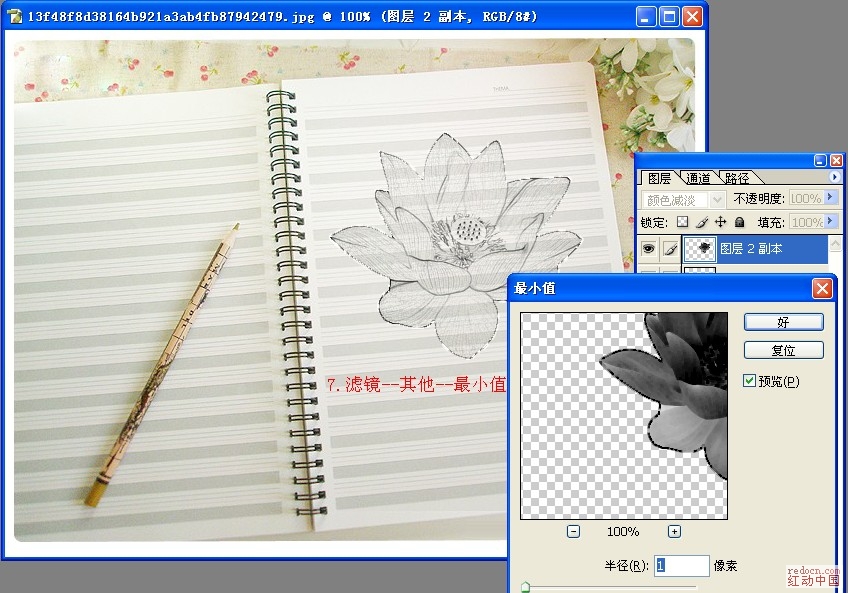Screen dimensions: 848x593
Task: Expand the 不透明度 opacity arrow
Action: (830, 198)
